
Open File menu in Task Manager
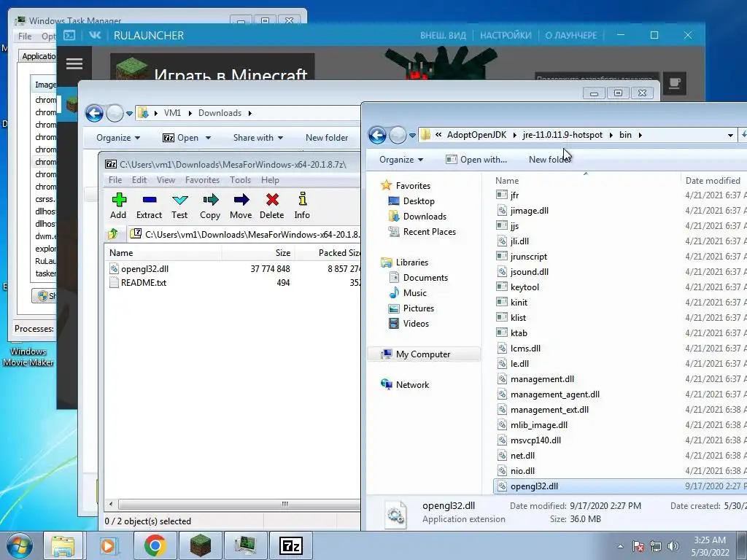[25, 36]
